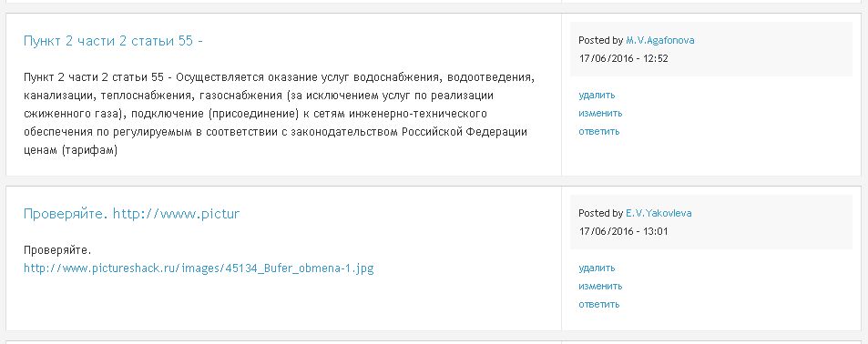This screenshot has height=344, width=868.
Task: Reply to M.V.Agafonova's post via "ответить"
Action: coord(599,132)
